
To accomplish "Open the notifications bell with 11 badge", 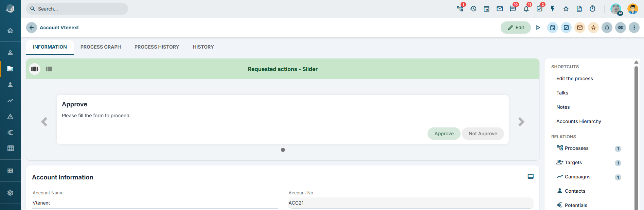I will (x=526, y=9).
